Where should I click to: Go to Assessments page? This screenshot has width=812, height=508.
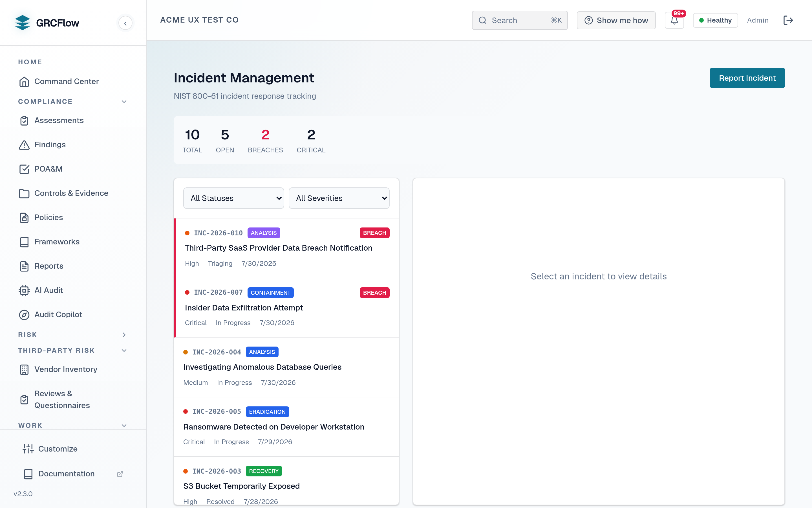coord(73,121)
